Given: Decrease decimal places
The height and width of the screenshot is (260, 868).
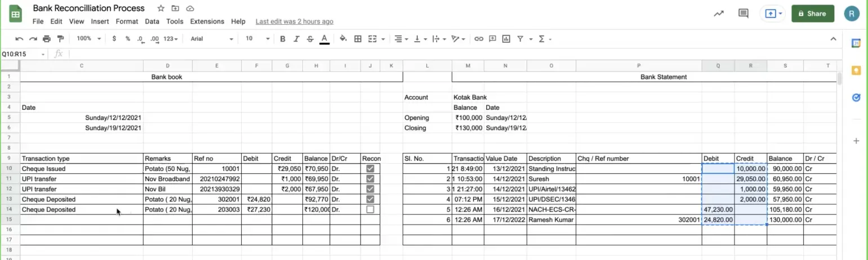Looking at the screenshot, I should 140,39.
